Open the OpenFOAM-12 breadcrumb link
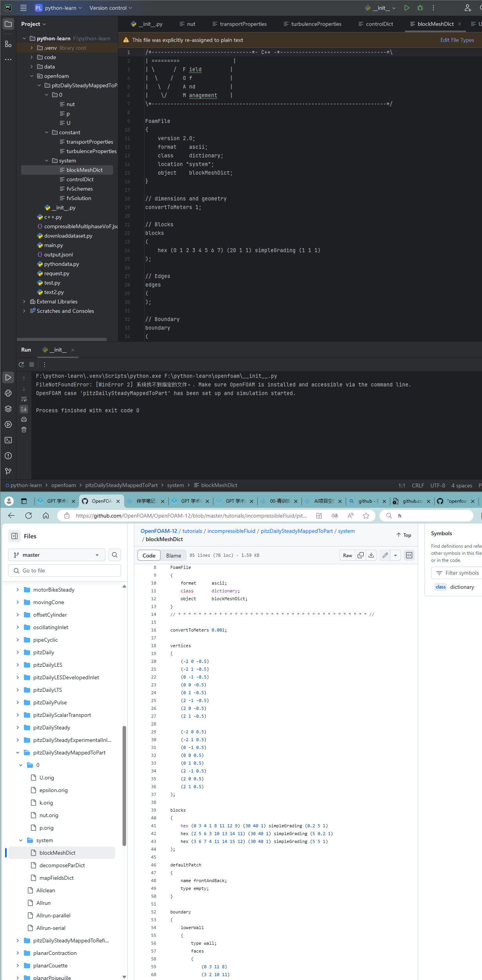The width and height of the screenshot is (482, 980). click(159, 531)
